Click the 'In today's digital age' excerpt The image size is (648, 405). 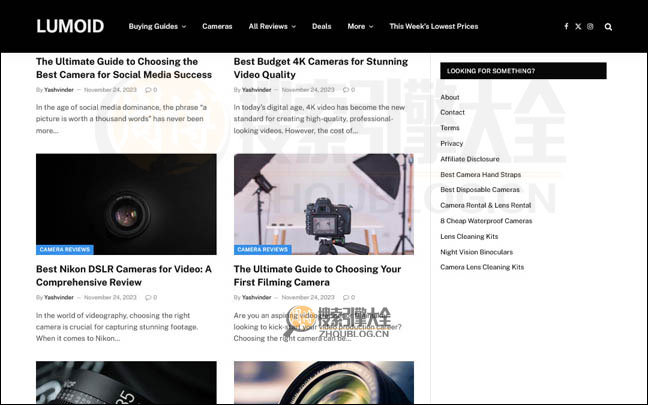tap(319, 119)
